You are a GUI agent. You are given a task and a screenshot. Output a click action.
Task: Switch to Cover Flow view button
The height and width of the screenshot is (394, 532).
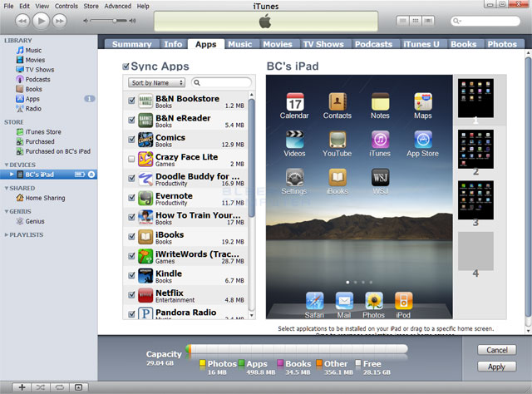click(x=428, y=21)
